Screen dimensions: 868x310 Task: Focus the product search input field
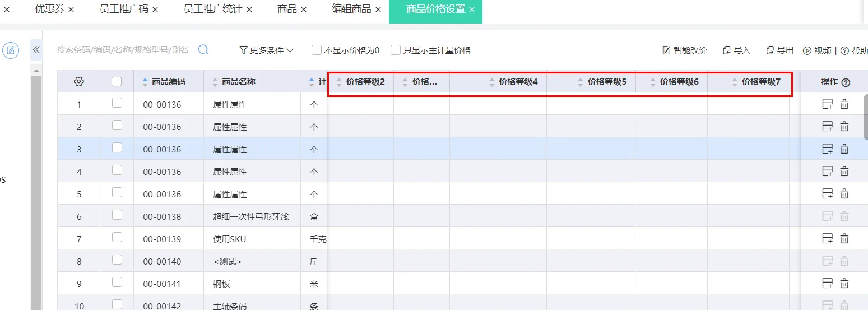point(123,50)
